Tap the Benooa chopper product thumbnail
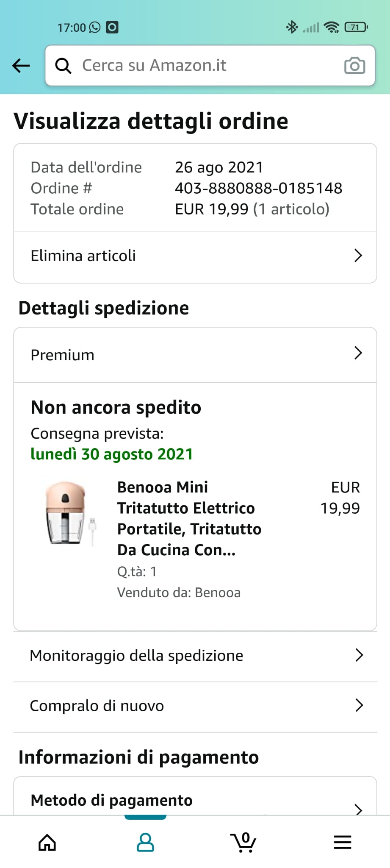Viewport: 390px width, 868px height. tap(69, 513)
